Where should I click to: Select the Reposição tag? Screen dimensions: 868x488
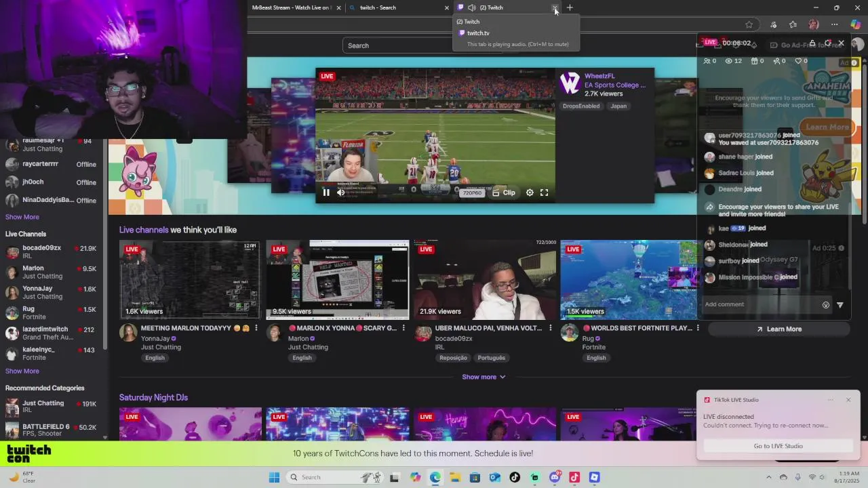tap(453, 358)
